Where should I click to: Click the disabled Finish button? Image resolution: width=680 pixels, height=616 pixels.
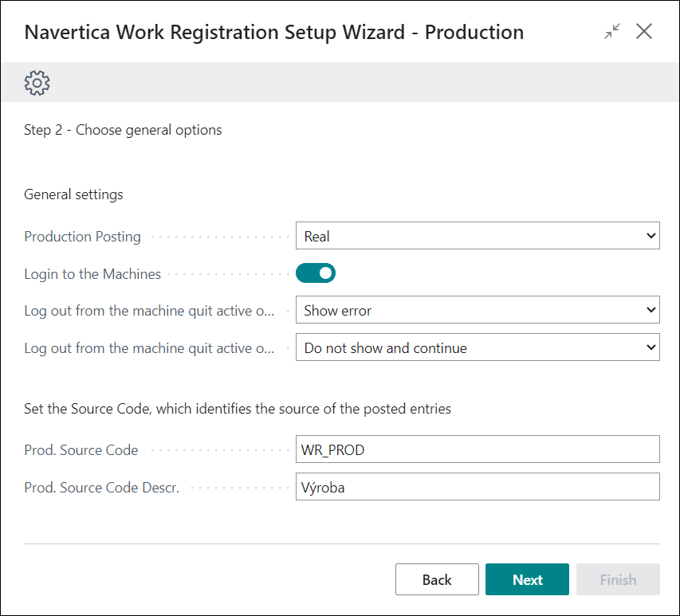click(x=618, y=579)
